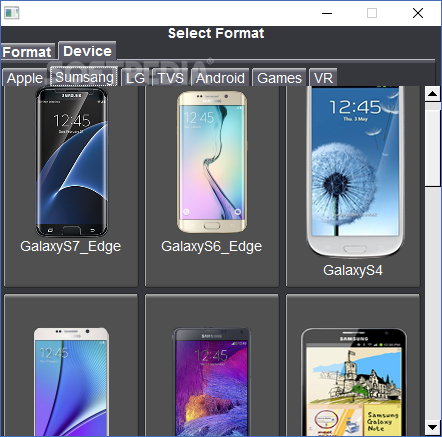Switch to the TVS tab

point(170,78)
